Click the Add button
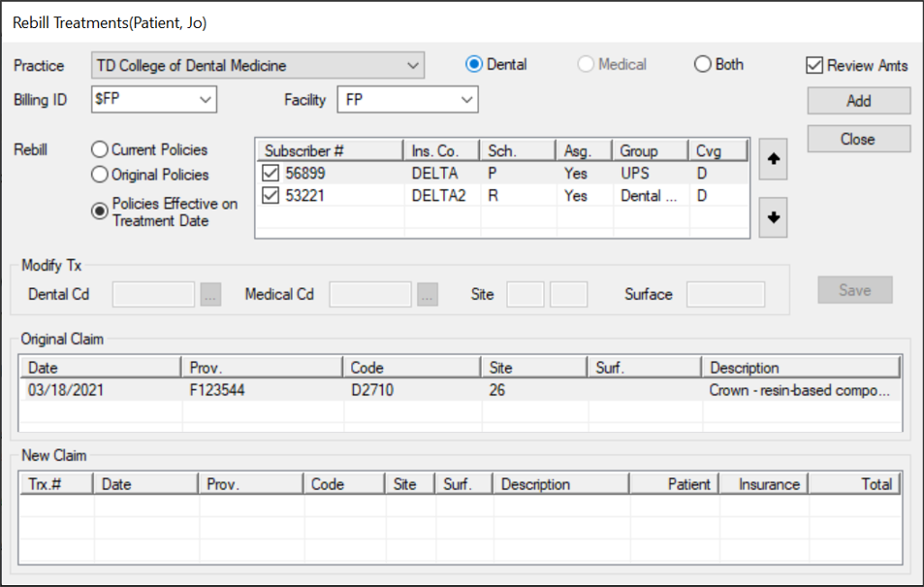Image resolution: width=924 pixels, height=587 pixels. (857, 100)
